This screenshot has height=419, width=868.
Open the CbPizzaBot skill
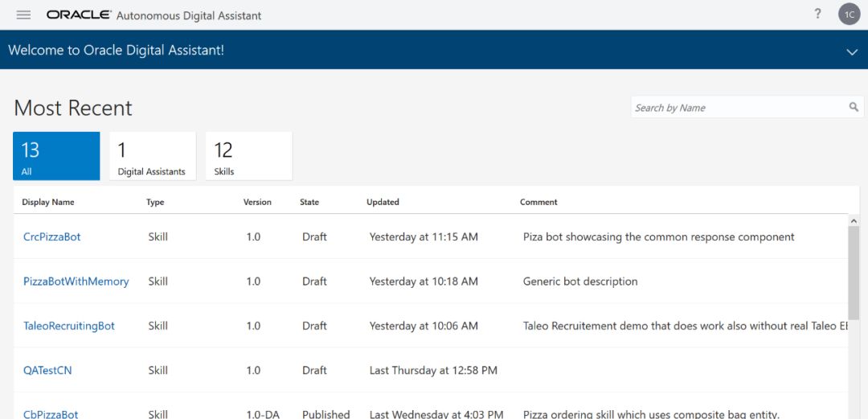coord(51,414)
